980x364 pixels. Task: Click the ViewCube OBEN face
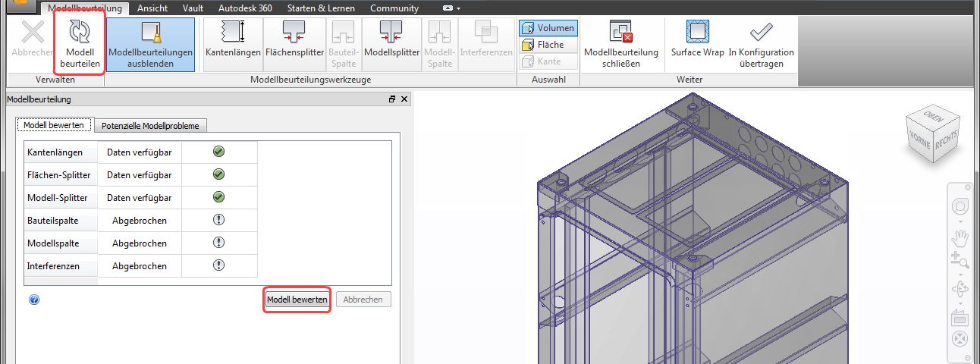coord(934,116)
